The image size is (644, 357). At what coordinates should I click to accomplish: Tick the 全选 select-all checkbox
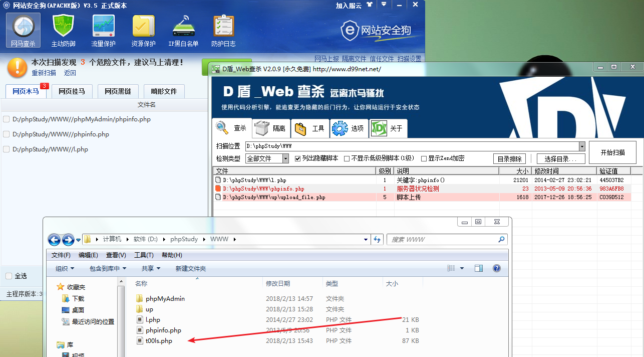[9, 276]
